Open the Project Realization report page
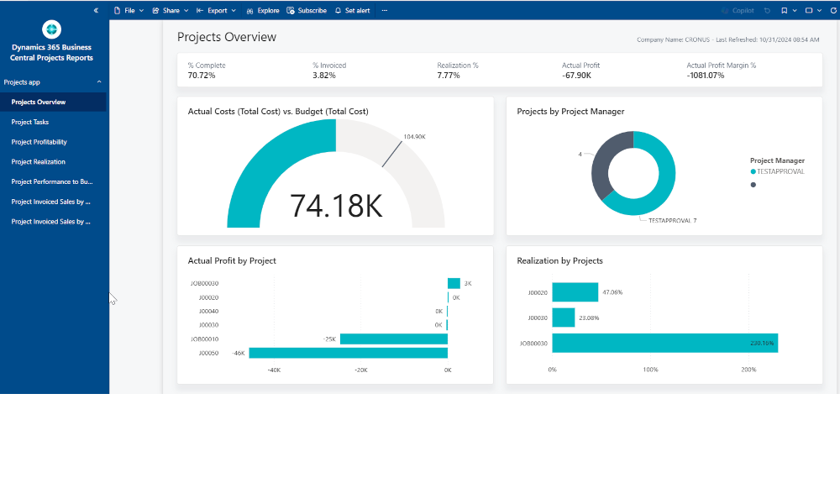This screenshot has width=840, height=504. tap(38, 162)
